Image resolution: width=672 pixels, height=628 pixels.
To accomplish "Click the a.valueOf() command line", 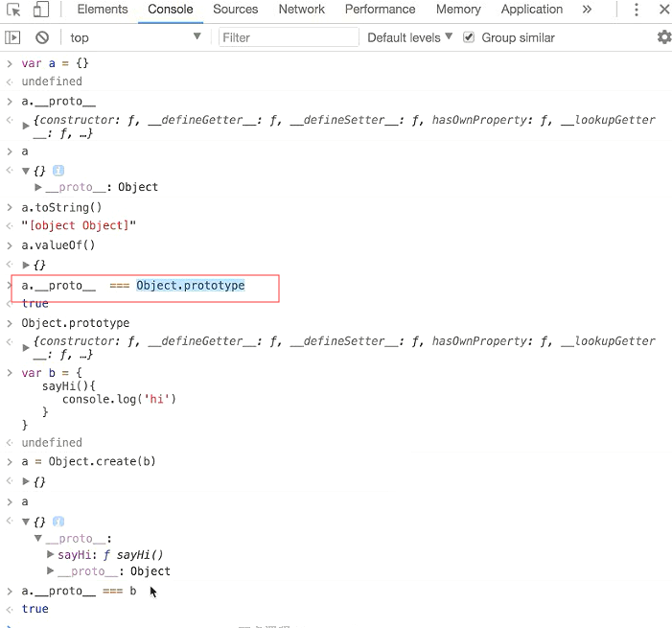I will tap(58, 245).
